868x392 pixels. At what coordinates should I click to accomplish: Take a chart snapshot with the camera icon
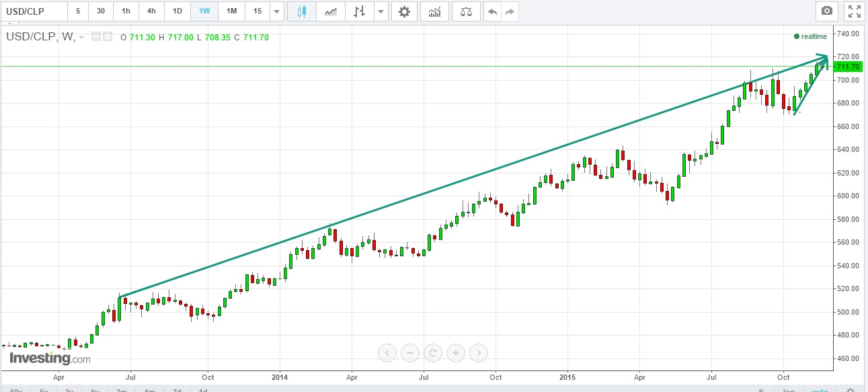(827, 11)
